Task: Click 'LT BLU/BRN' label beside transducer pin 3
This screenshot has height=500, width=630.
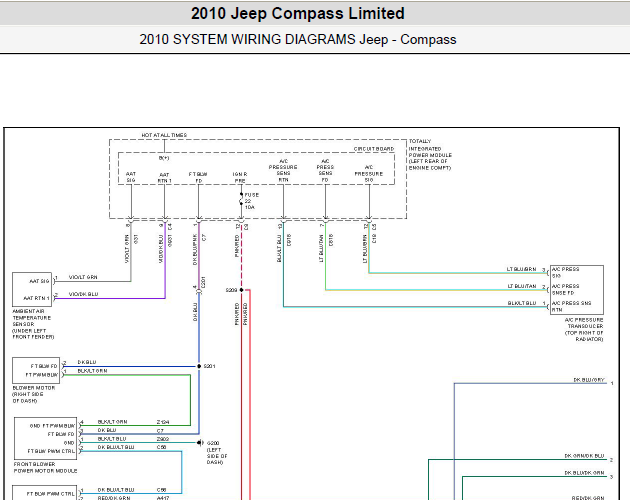Action: [522, 269]
